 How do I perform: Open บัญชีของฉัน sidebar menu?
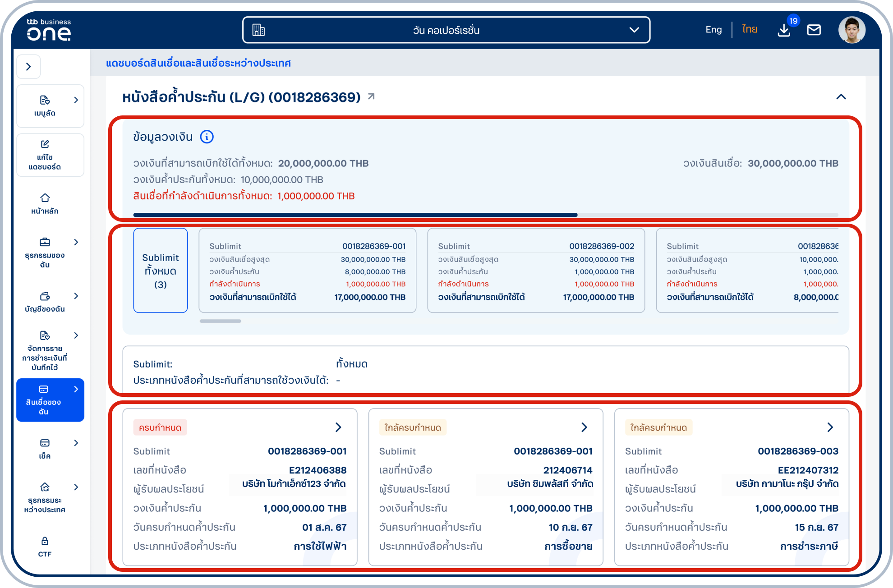45,302
